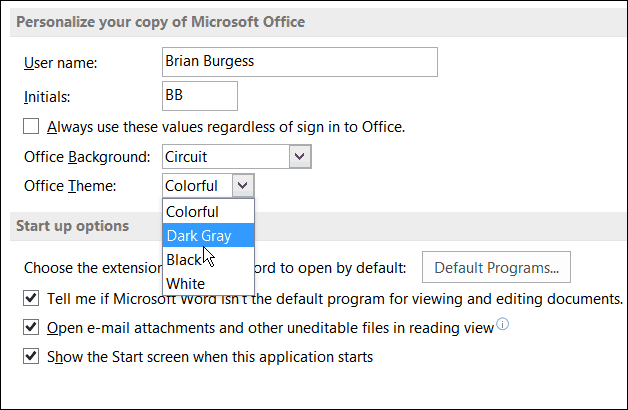Select Colorful in the dropdown list

208,211
